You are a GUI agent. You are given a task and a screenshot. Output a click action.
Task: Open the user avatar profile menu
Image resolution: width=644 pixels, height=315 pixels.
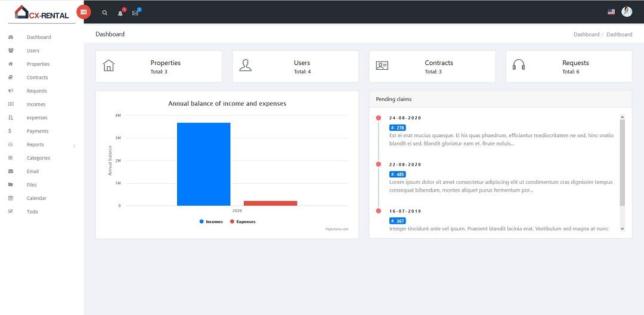[x=627, y=12]
